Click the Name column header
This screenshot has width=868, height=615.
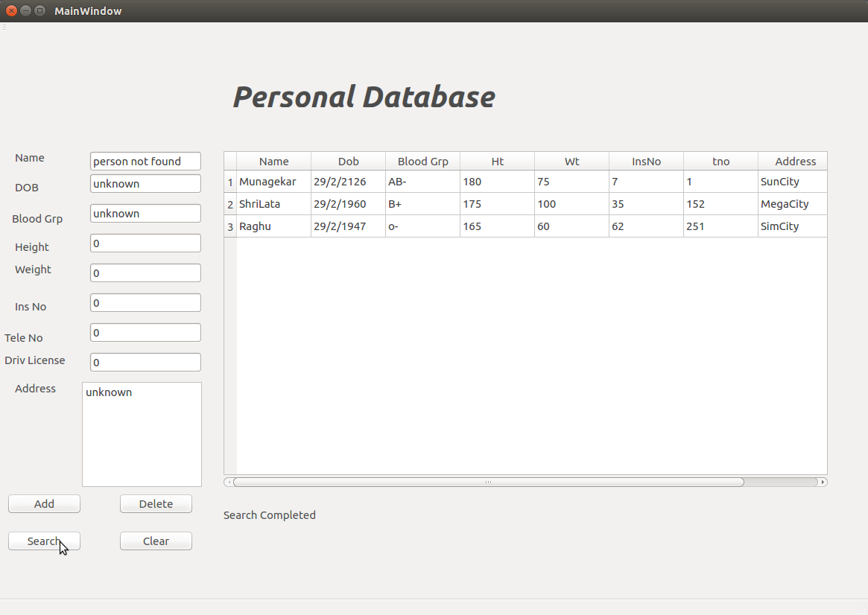tap(273, 161)
